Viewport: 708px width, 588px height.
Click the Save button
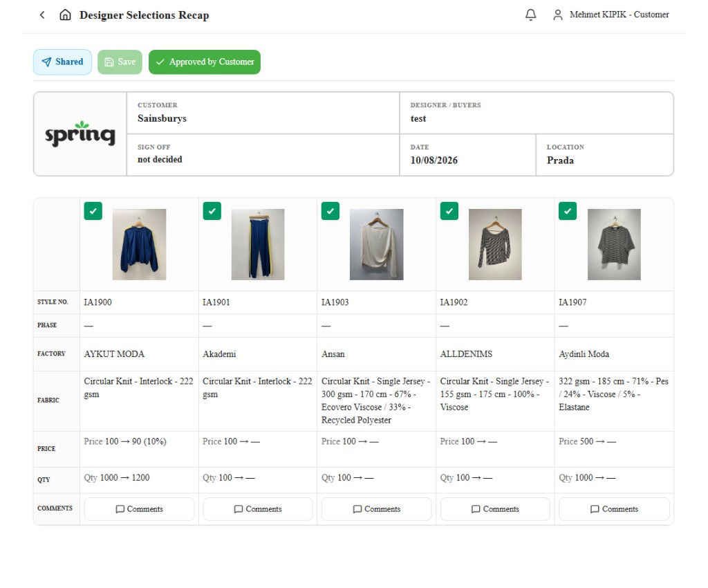point(120,62)
